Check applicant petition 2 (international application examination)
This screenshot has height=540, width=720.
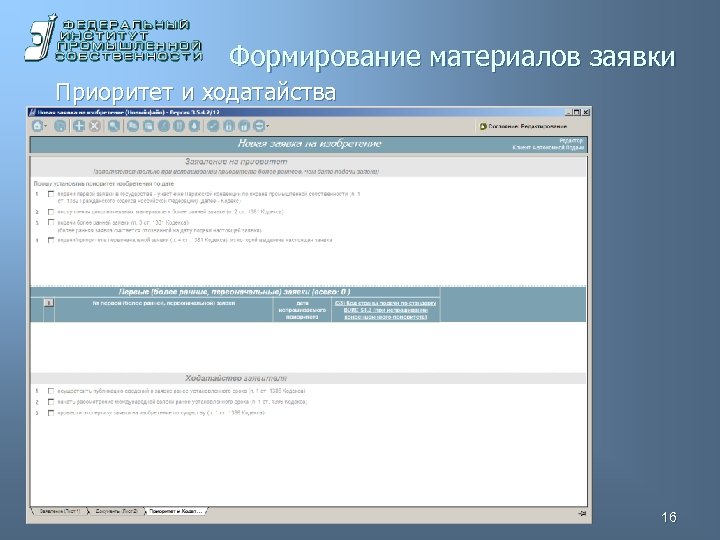pyautogui.click(x=51, y=402)
